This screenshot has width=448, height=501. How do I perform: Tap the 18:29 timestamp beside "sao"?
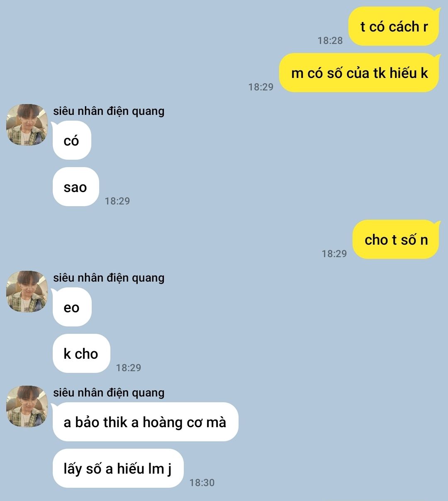(x=117, y=201)
